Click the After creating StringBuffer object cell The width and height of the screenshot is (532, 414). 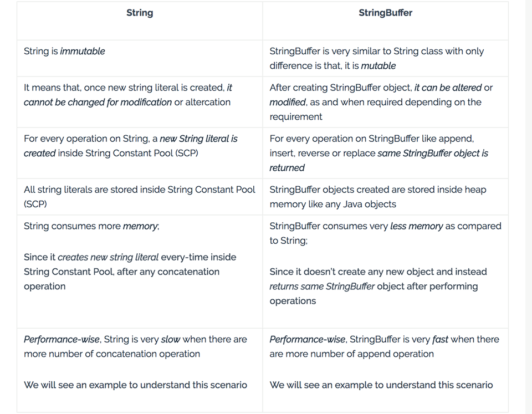[386, 102]
